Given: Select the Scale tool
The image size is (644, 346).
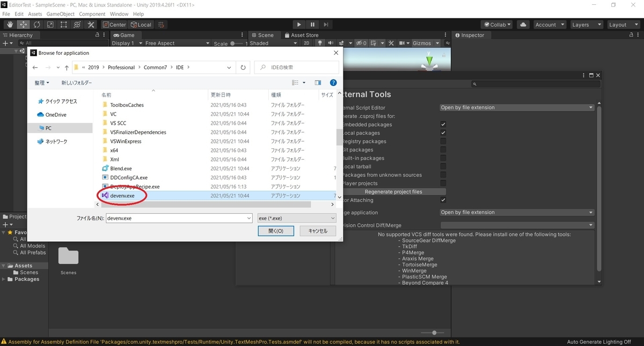Looking at the screenshot, I should (50, 24).
